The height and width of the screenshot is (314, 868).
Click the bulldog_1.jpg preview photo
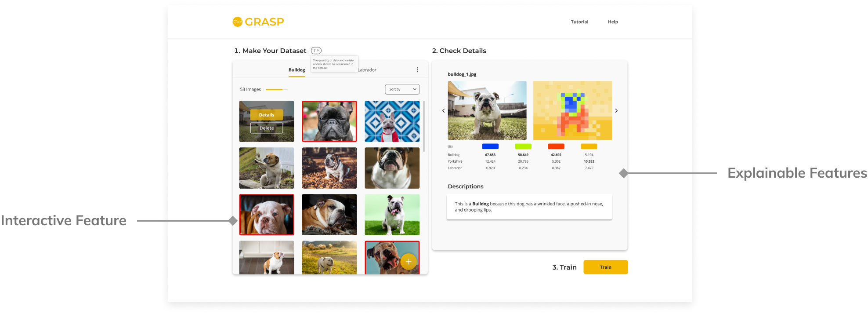pos(487,110)
